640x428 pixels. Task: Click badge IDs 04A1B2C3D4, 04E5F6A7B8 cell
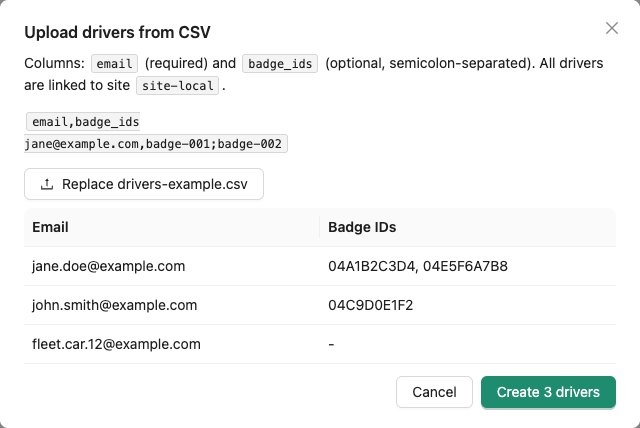418,266
